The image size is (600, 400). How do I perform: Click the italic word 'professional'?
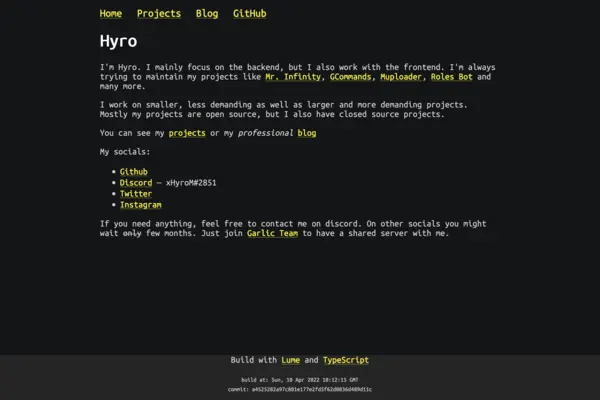(266, 133)
